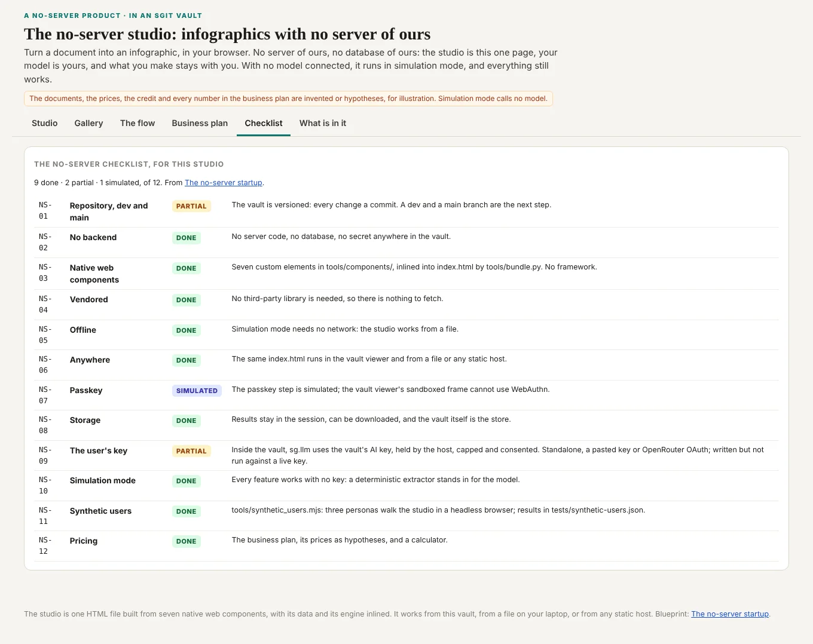The height and width of the screenshot is (644, 813).
Task: Click the SIMULATED badge in the Passkey row
Action: pyautogui.click(x=197, y=391)
